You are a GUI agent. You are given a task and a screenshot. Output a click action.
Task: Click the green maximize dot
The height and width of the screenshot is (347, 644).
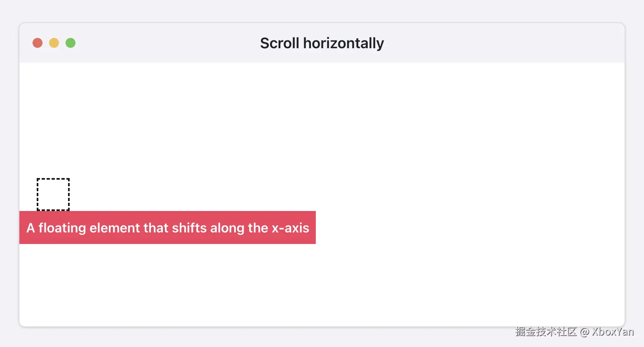coord(71,43)
